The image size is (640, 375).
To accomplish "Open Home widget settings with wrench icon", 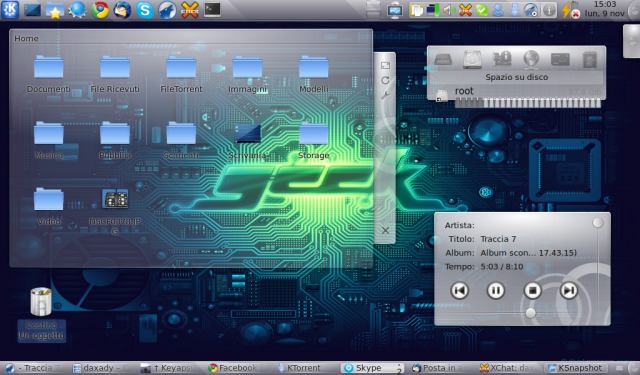I will (x=385, y=95).
